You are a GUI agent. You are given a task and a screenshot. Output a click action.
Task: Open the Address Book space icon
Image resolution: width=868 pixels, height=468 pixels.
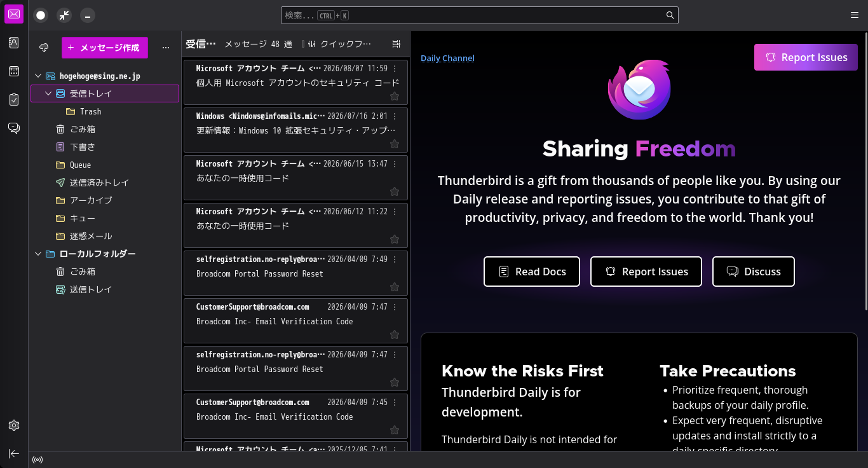coord(14,43)
